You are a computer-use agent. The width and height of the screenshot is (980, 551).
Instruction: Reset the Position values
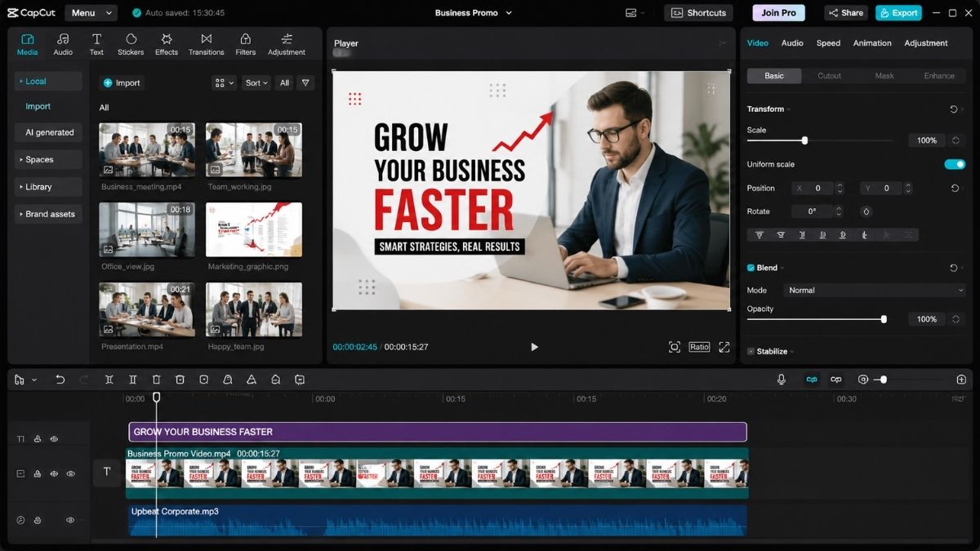point(955,189)
